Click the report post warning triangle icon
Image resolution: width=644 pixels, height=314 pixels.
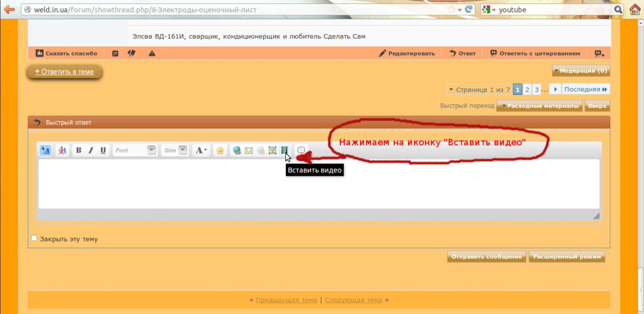[x=152, y=53]
